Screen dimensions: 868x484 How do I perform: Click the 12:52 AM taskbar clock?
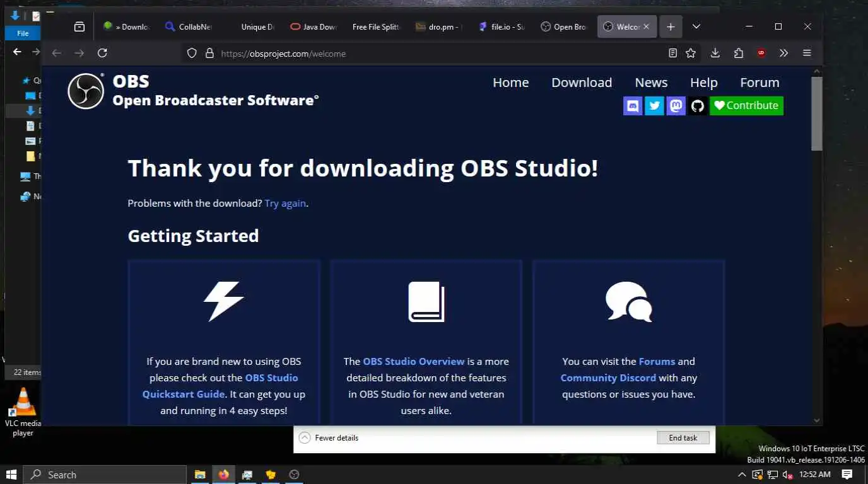[815, 475]
